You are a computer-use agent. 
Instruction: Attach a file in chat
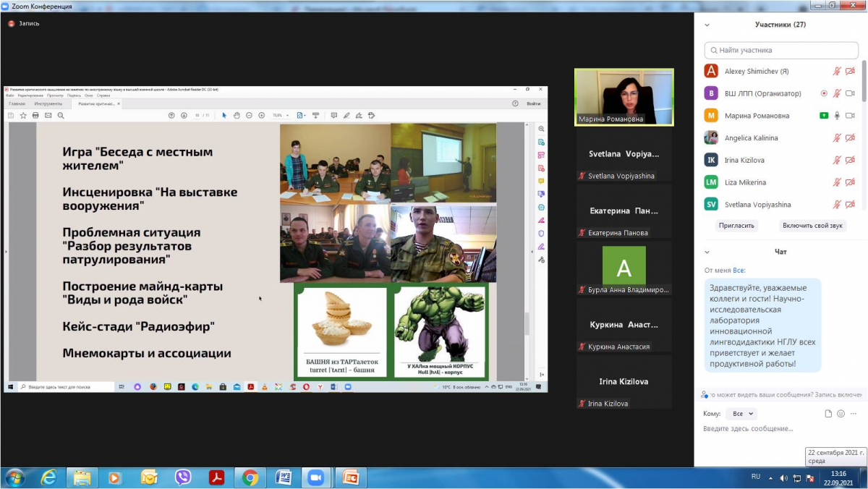click(829, 414)
